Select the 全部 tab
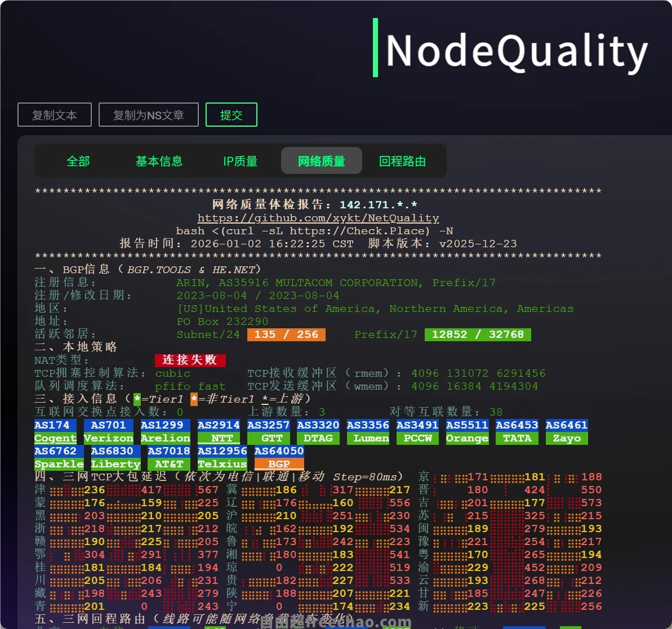The height and width of the screenshot is (629, 672). coord(78,161)
